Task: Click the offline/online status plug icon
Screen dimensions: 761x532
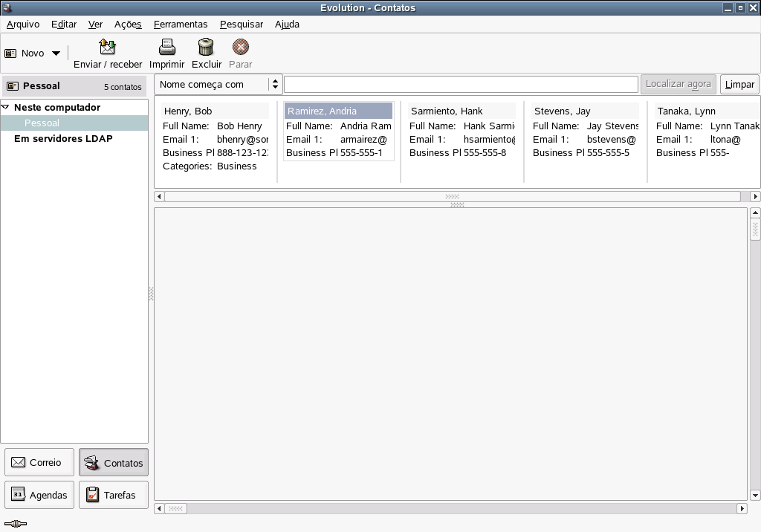Action: point(15,524)
